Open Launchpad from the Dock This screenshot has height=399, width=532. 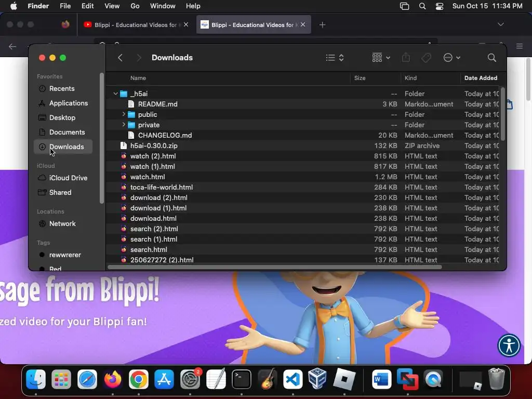coord(61,379)
